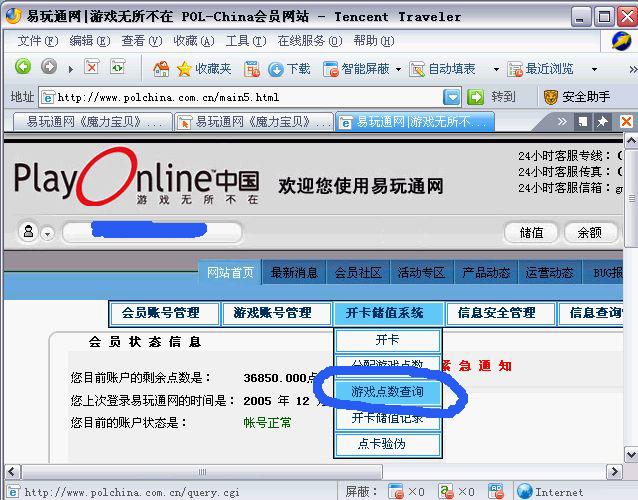The height and width of the screenshot is (500, 638).
Task: Click the history calendar icon beside 下载
Action: click(252, 69)
